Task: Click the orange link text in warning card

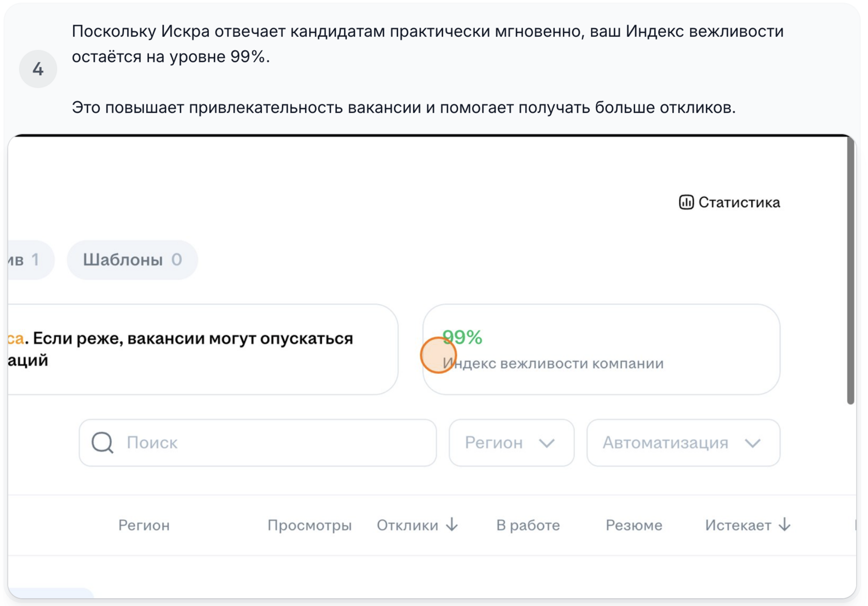Action: point(16,338)
